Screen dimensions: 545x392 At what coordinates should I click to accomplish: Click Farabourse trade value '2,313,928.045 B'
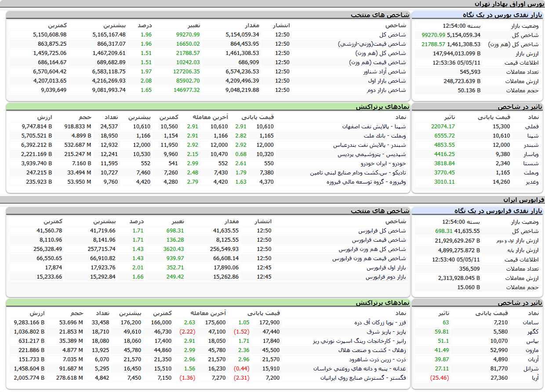pyautogui.click(x=459, y=278)
